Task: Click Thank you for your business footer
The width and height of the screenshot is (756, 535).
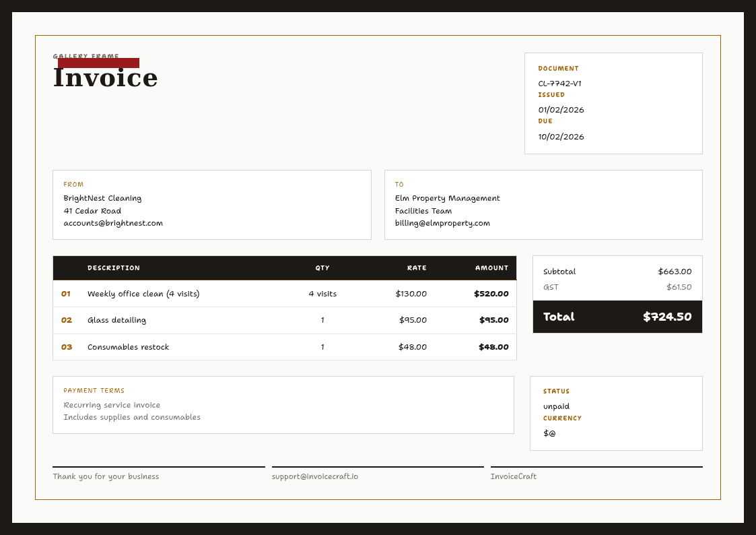Action: (106, 476)
